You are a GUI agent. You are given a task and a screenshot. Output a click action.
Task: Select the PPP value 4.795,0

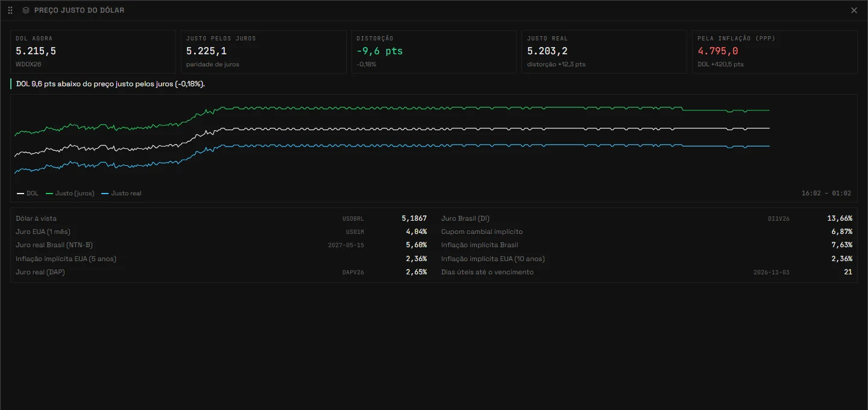click(x=718, y=51)
